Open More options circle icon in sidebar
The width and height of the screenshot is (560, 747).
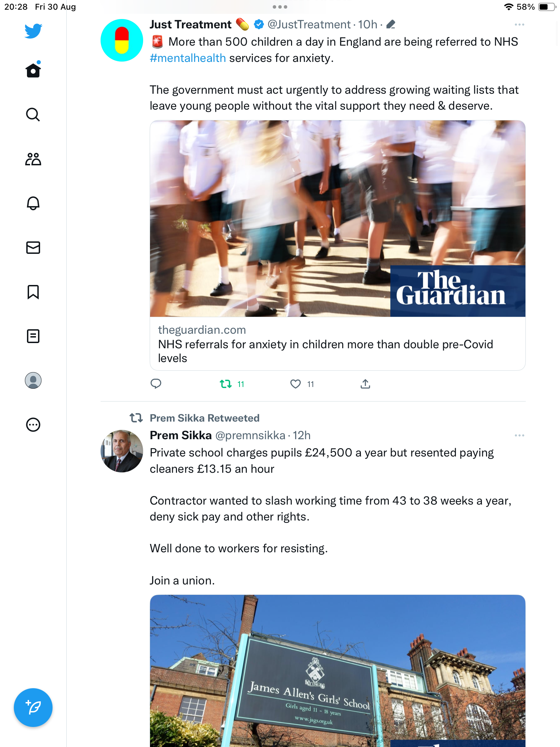tap(33, 425)
